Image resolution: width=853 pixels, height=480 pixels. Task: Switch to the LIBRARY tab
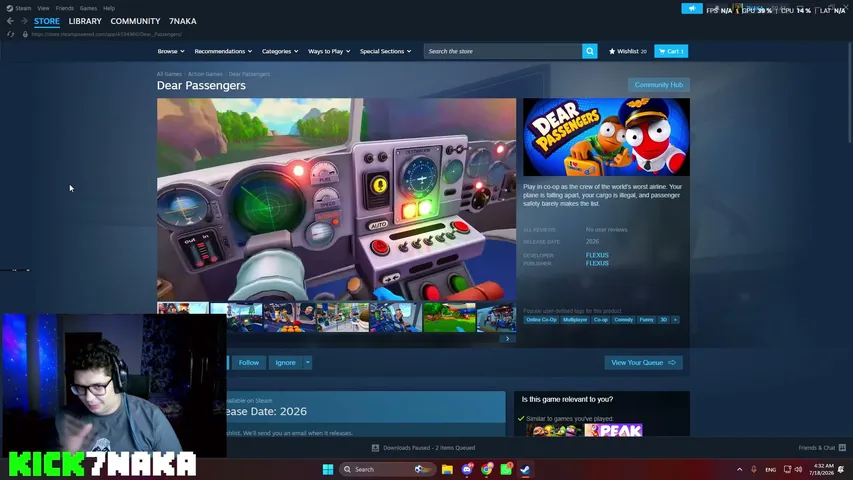(x=85, y=21)
